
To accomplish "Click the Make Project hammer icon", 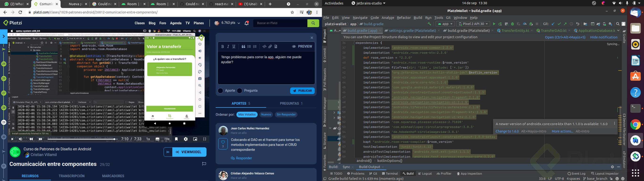I will pos(429,24).
